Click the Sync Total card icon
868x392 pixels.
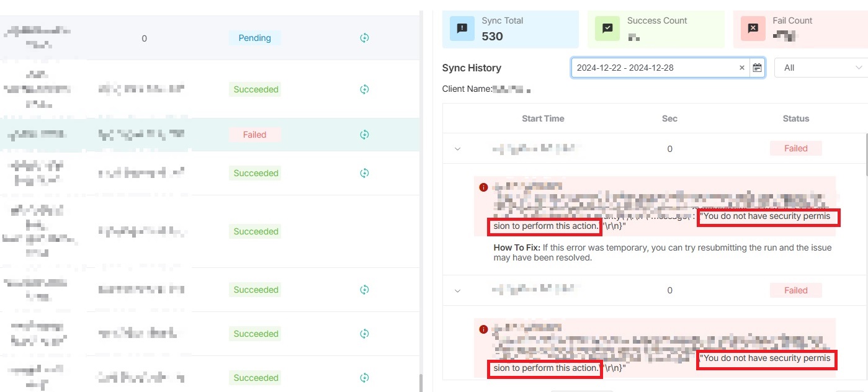(x=462, y=29)
